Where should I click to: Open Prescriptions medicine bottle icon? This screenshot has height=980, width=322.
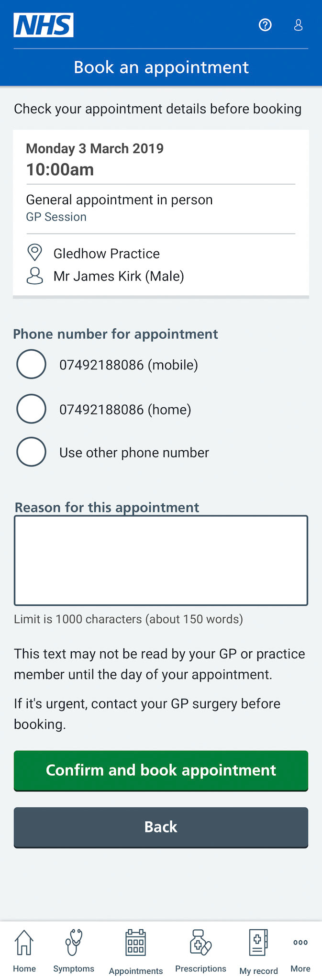coord(200,942)
